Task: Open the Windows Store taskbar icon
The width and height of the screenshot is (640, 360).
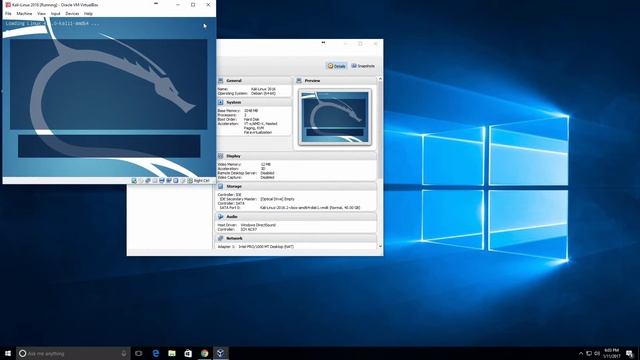Action: coord(188,353)
